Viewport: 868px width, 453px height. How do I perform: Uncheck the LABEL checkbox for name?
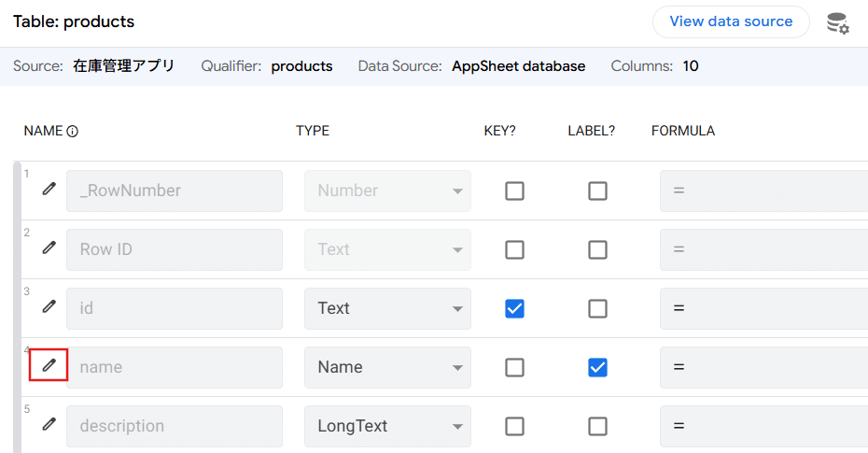[x=597, y=367]
